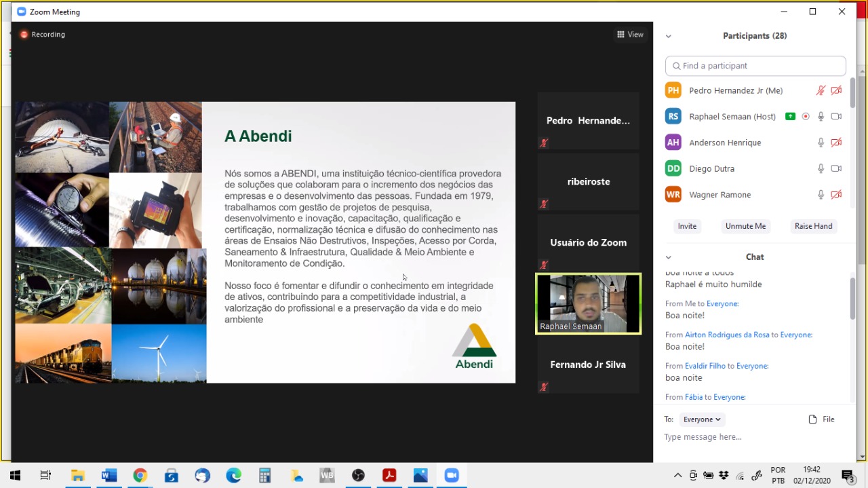Click the Invite button
The width and height of the screenshot is (868, 488).
(687, 226)
